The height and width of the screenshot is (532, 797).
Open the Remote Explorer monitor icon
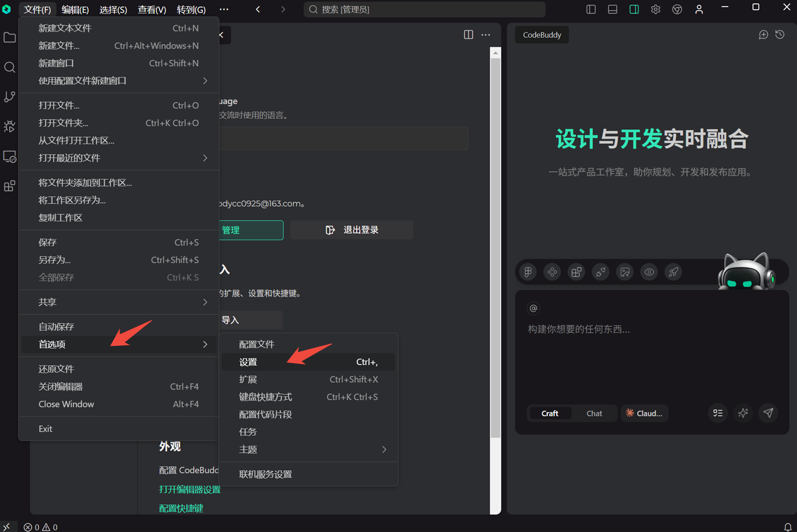[x=10, y=156]
